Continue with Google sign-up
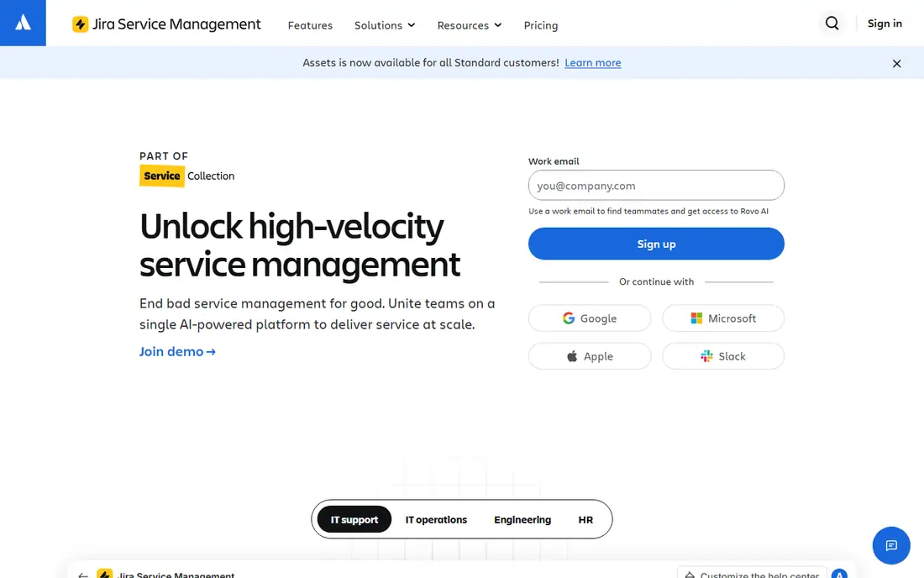 pyautogui.click(x=590, y=318)
